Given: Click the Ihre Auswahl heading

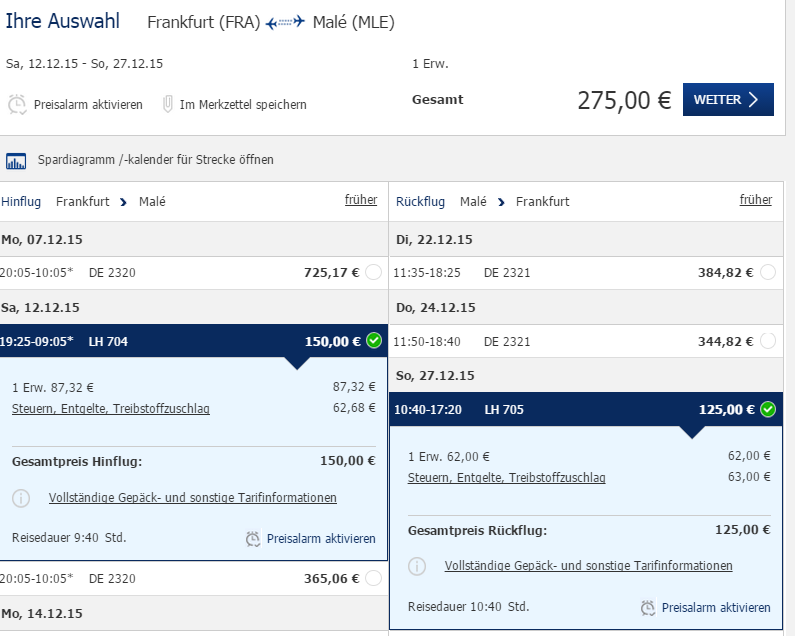Looking at the screenshot, I should [x=62, y=21].
